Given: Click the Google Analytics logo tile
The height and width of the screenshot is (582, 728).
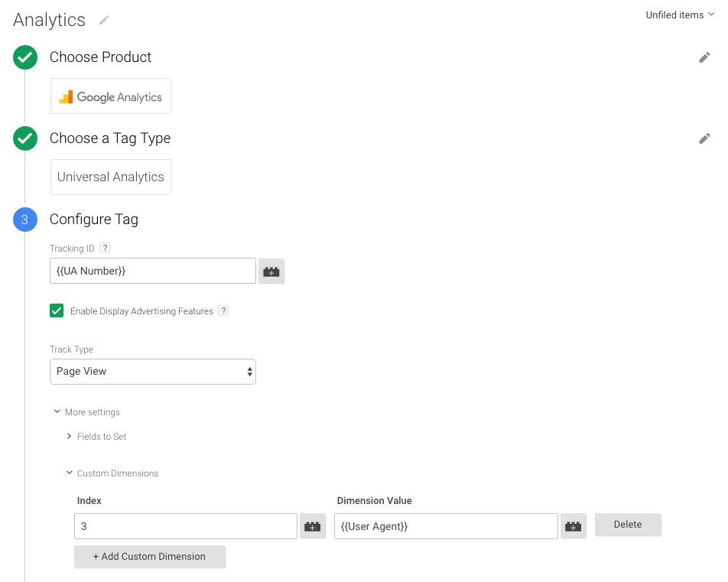Looking at the screenshot, I should [110, 96].
